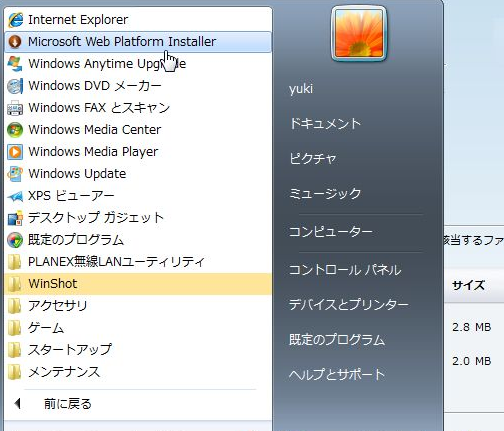The height and width of the screenshot is (431, 504).
Task: Click the XPS ビューアー icon
Action: coord(15,196)
